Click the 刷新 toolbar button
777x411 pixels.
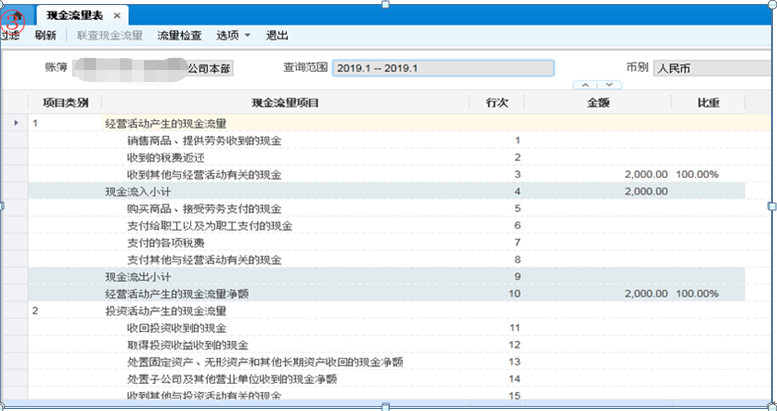coord(45,36)
